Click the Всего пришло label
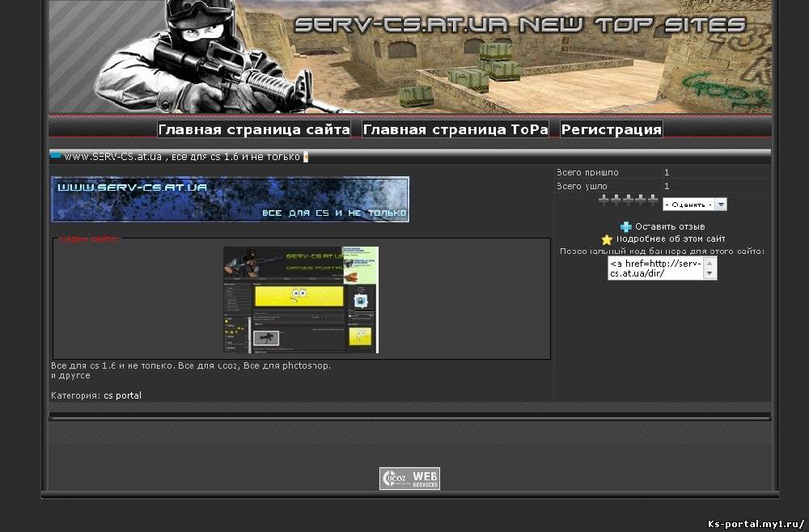Screen dimensions: 809x532 [587, 172]
